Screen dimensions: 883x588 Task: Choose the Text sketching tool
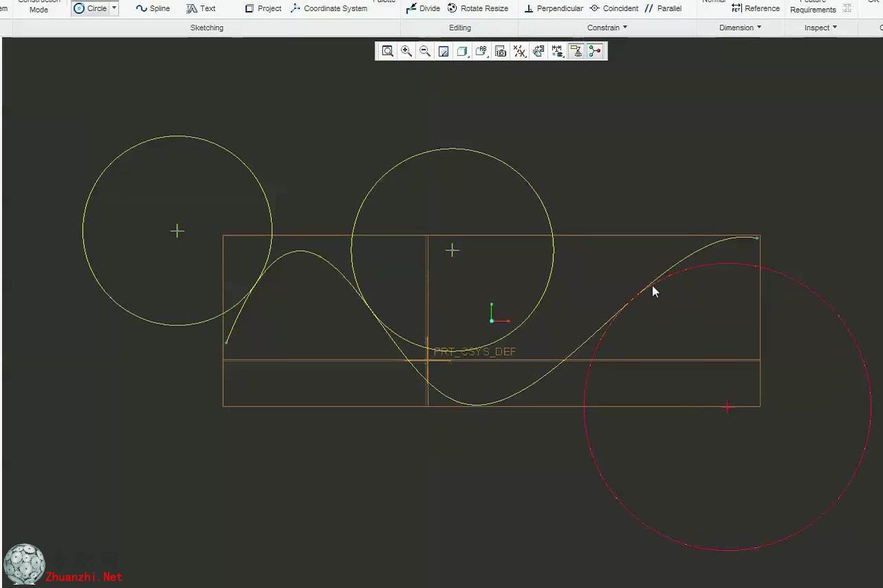pos(201,8)
